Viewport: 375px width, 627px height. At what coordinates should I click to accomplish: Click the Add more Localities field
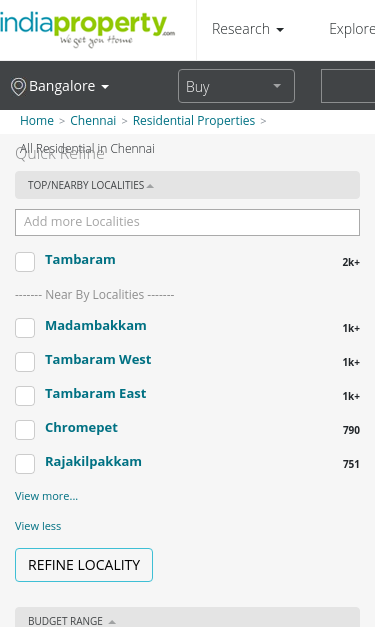pyautogui.click(x=188, y=222)
